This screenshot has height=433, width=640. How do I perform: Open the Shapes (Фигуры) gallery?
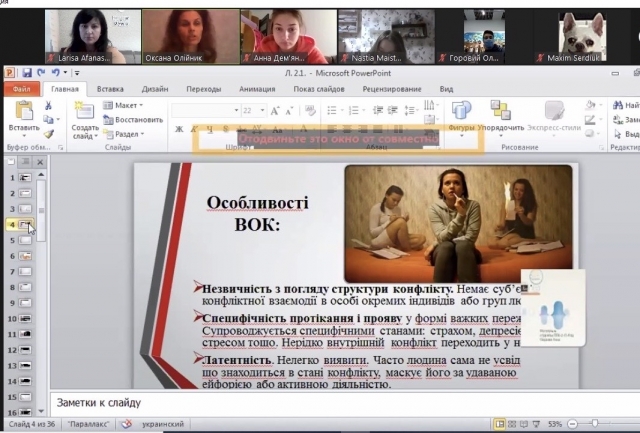pos(461,110)
